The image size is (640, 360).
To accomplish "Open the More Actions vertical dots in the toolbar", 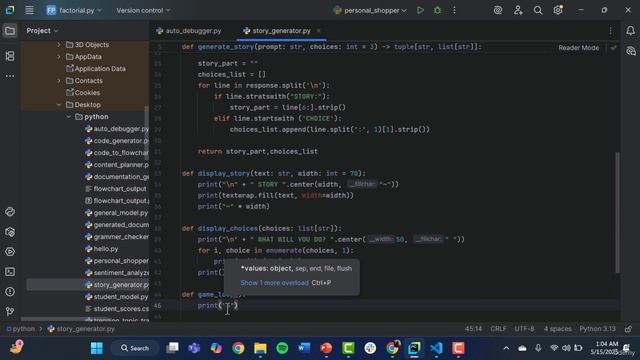I will click(x=454, y=10).
